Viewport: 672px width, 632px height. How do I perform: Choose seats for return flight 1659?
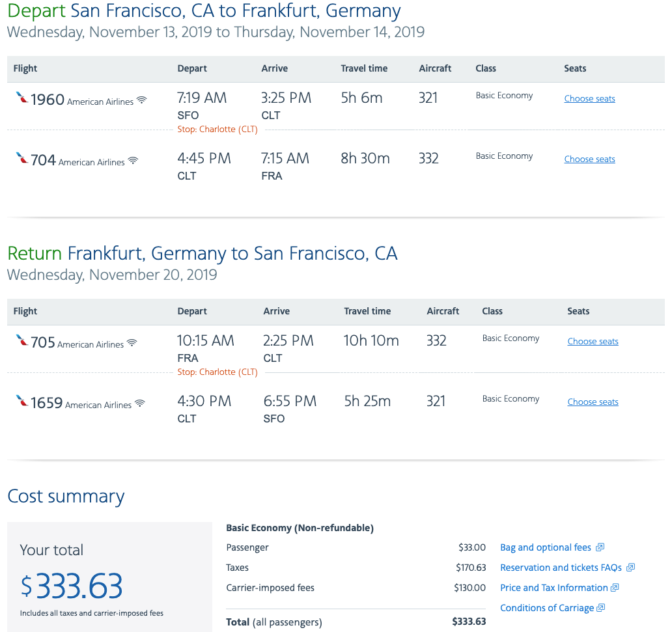pos(593,402)
